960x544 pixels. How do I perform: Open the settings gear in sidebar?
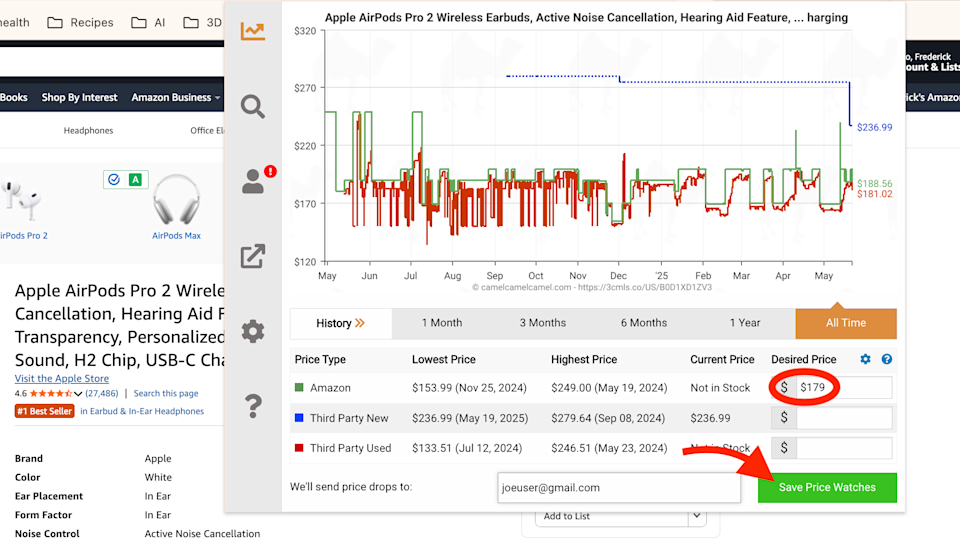tap(253, 331)
